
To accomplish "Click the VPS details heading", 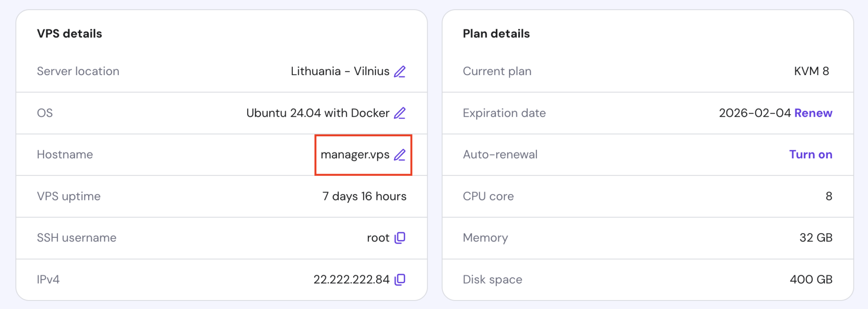I will [x=69, y=34].
